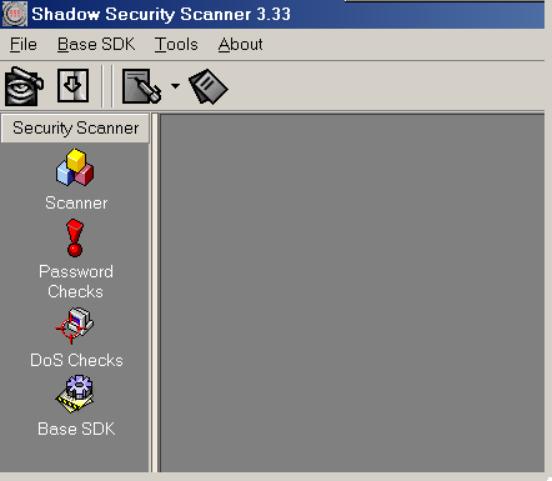Open the Tools menu
Image resolution: width=552 pixels, height=481 pixels.
176,45
